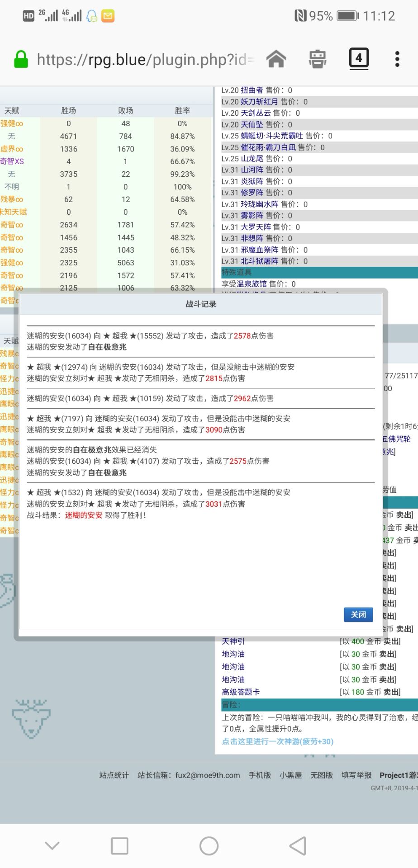
Task: Select Lv.31 雾影阵 item
Action: pos(252,216)
